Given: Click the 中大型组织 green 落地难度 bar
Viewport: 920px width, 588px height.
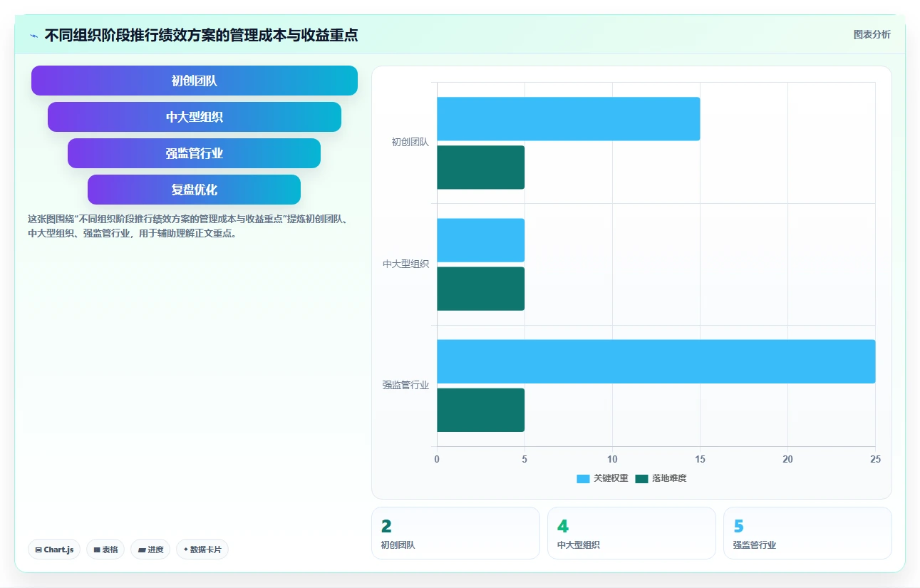Looking at the screenshot, I should 480,289.
